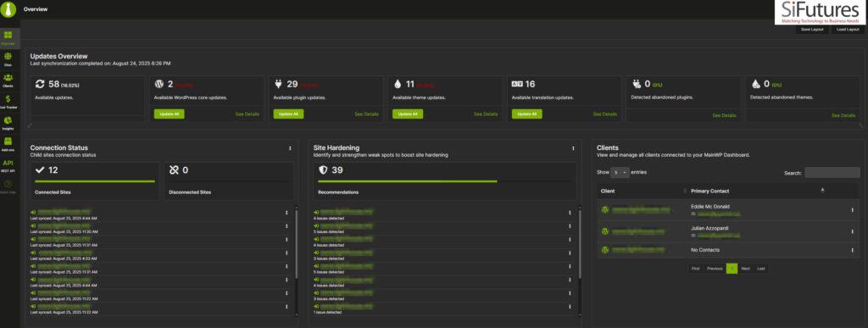Image resolution: width=868 pixels, height=328 pixels.
Task: Click the checkmark icon beside 12 connected sites
Action: point(39,170)
